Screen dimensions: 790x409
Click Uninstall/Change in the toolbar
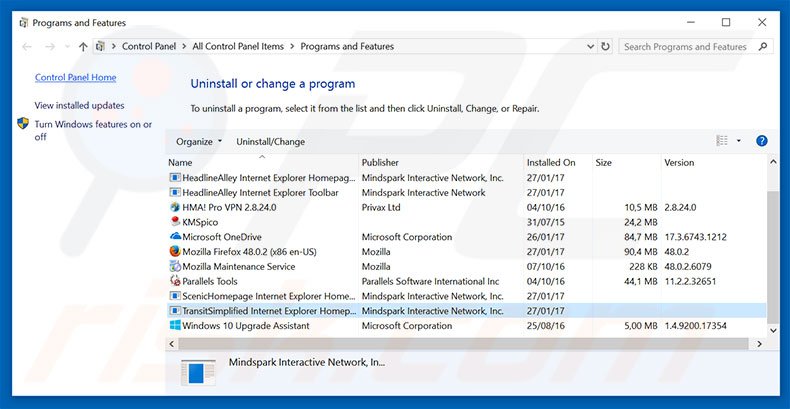pyautogui.click(x=271, y=142)
